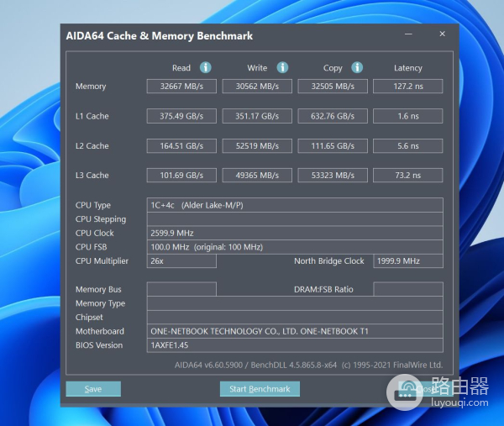This screenshot has height=426, width=504.
Task: Close the benchmark window with X
Action: pyautogui.click(x=442, y=34)
